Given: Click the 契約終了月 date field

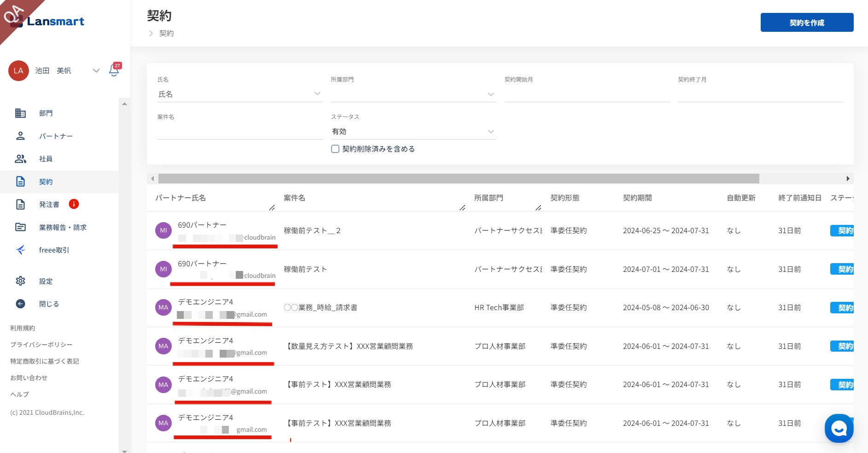Looking at the screenshot, I should [761, 94].
